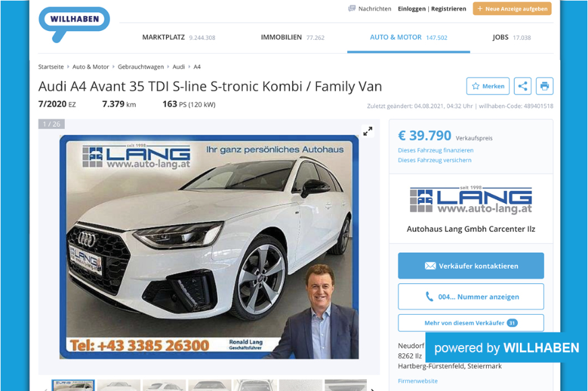Viewport: 588px width, 391px height.
Task: Click Neue Anzeige aufgeben button
Action: (512, 9)
